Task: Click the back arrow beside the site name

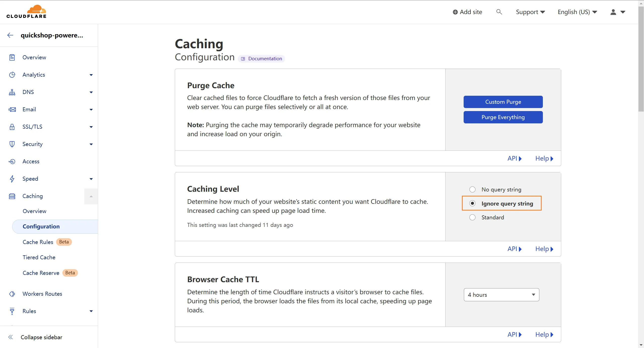Action: (x=10, y=35)
